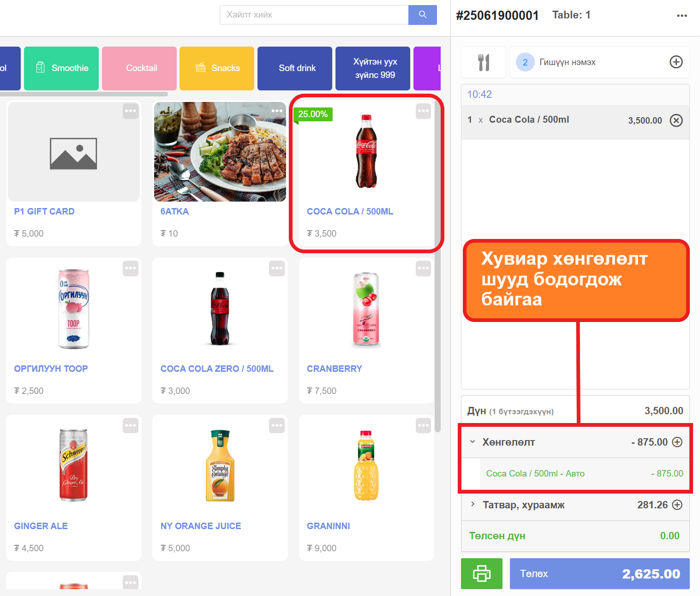Expand the Татвар, хураамж section
Image resolution: width=700 pixels, height=596 pixels.
473,505
